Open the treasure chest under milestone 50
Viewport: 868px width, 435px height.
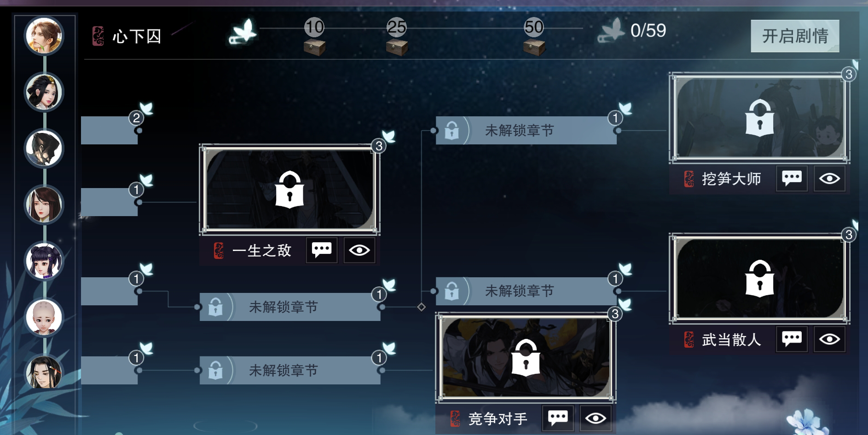click(534, 47)
